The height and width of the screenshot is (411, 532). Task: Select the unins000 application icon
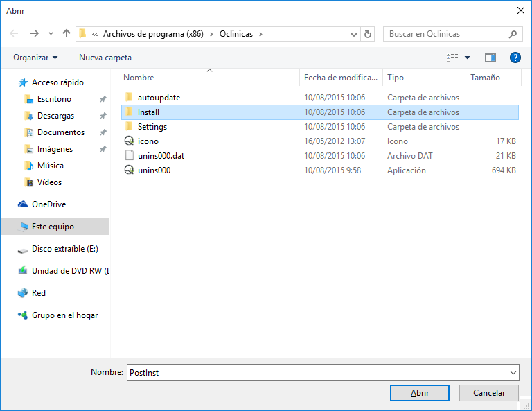click(128, 170)
